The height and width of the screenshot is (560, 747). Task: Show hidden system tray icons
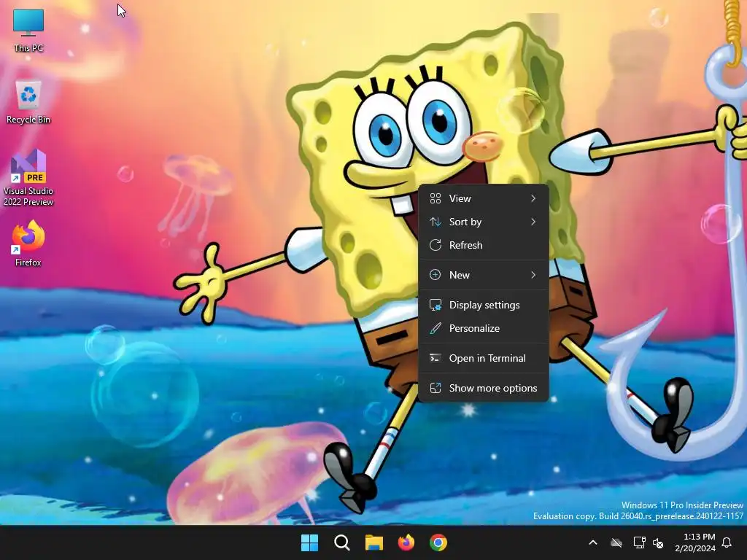coord(593,542)
